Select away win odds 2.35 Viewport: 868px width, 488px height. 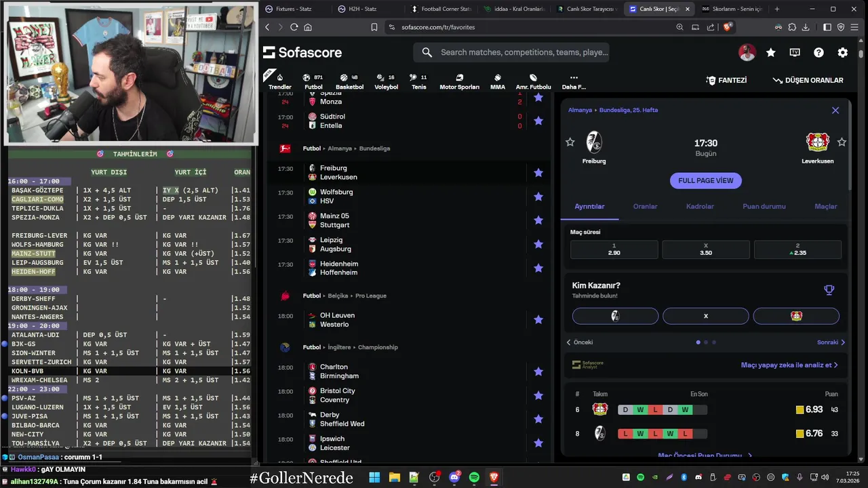pyautogui.click(x=797, y=249)
